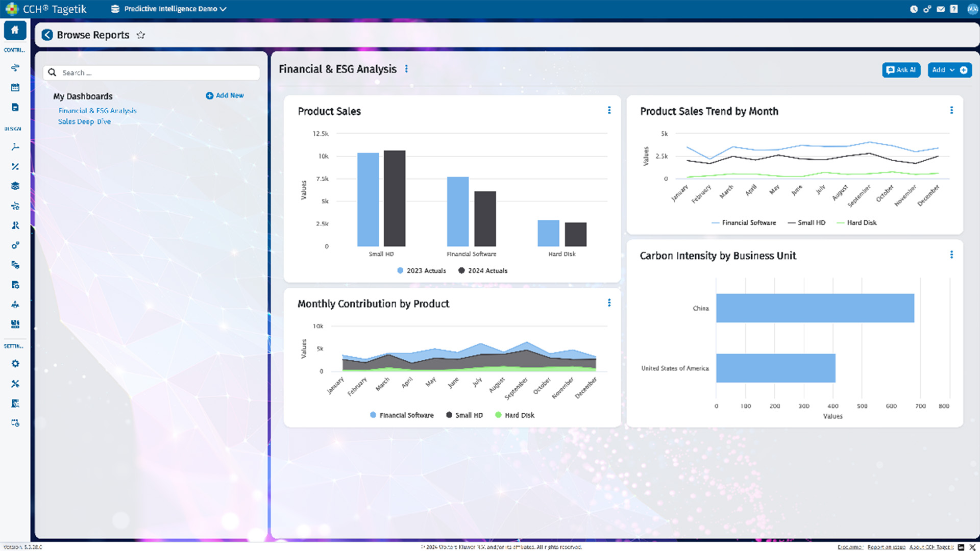
Task: Click the back arrow beside Browse Reports
Action: pos(47,35)
